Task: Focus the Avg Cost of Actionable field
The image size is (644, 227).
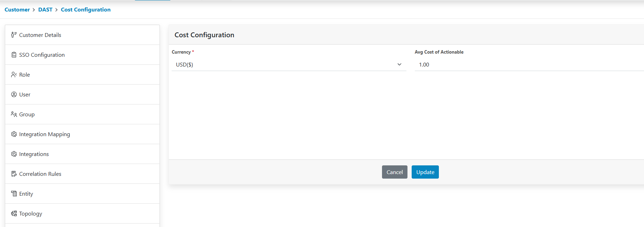Action: pyautogui.click(x=529, y=65)
